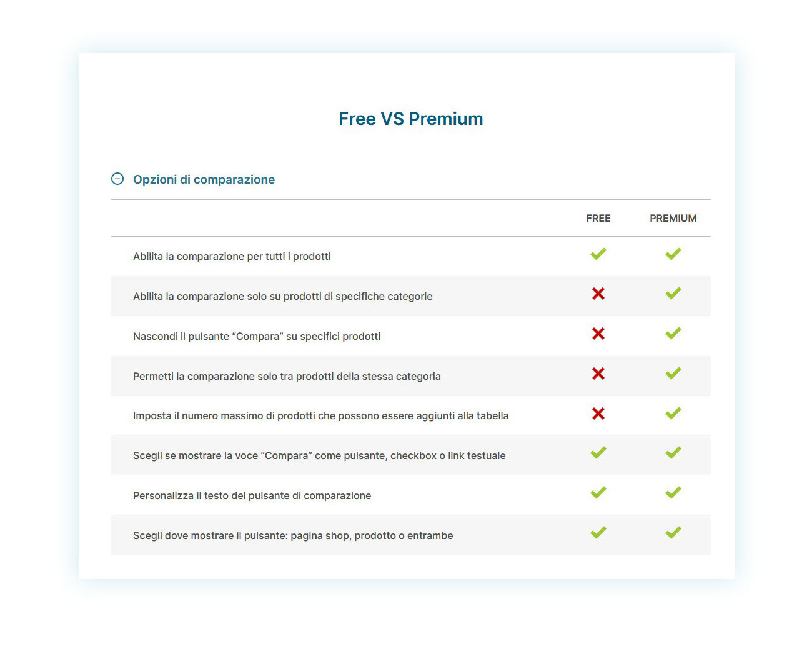812x649 pixels.
Task: Click the red X for 'numero massimo di prodotti'
Action: [x=598, y=413]
